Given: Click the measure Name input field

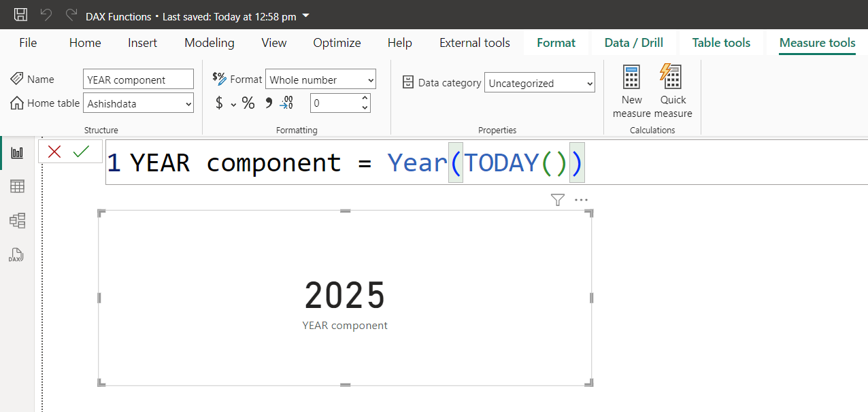Looking at the screenshot, I should (138, 80).
